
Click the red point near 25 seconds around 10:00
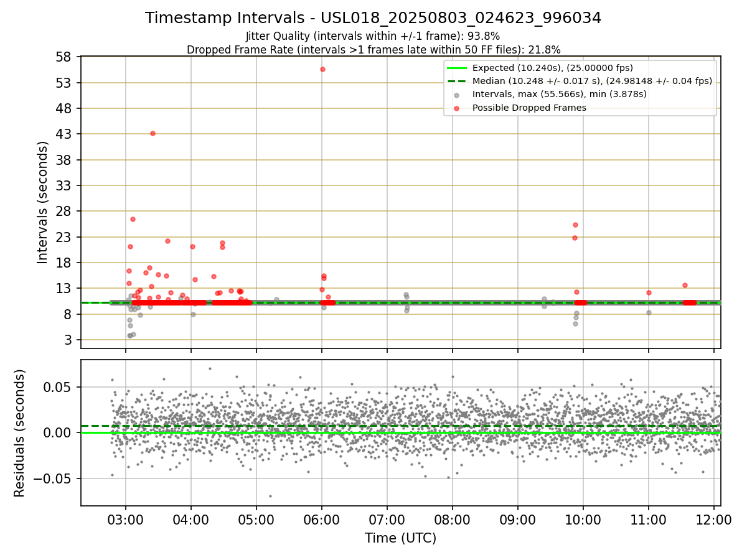tap(575, 225)
